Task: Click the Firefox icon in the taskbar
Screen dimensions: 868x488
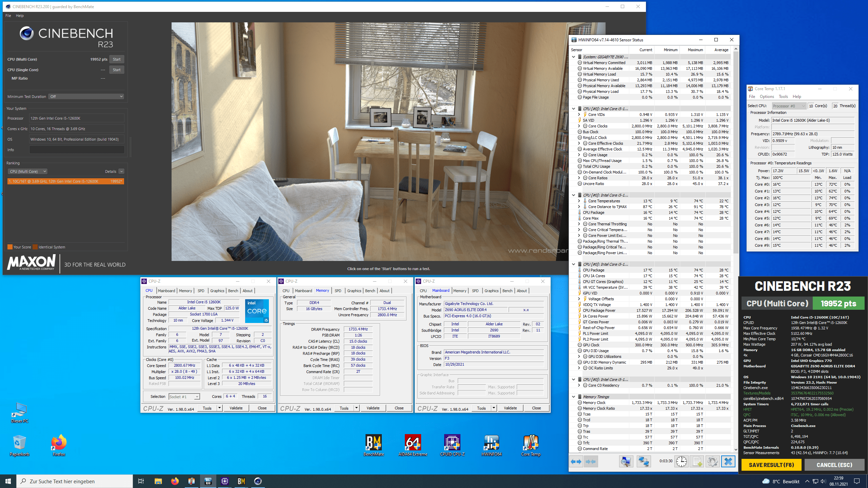Action: [175, 481]
